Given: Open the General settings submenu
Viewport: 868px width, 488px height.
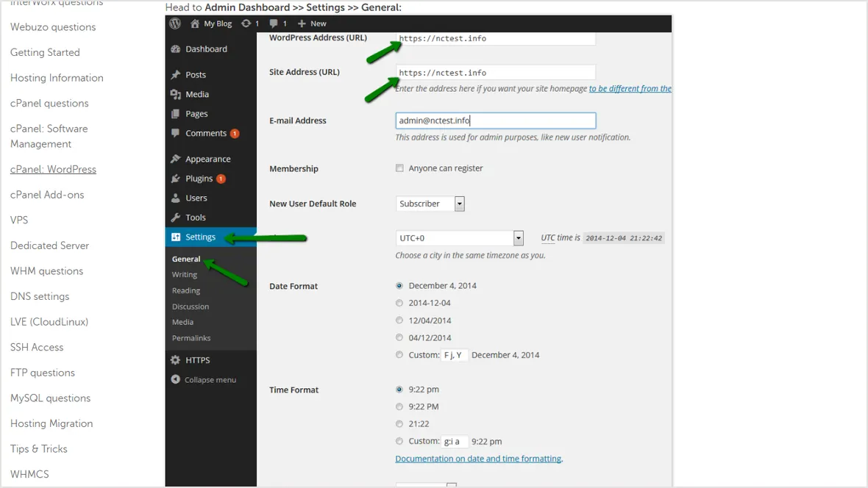Looking at the screenshot, I should point(186,259).
